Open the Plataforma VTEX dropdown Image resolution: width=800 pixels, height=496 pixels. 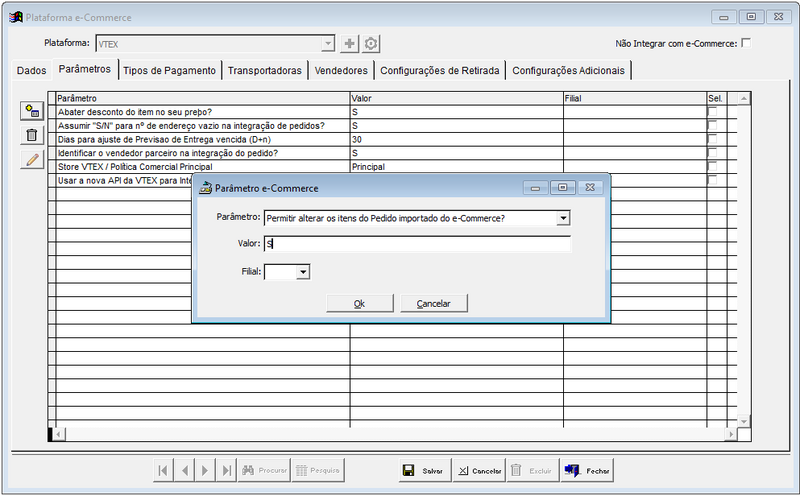[x=329, y=44]
